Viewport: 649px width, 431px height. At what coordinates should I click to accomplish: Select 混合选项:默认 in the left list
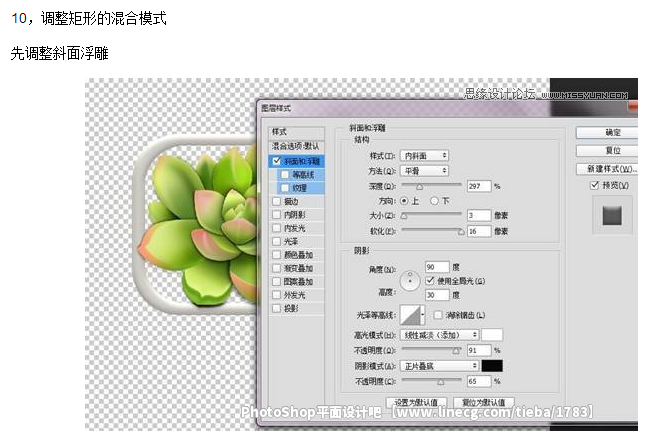[x=296, y=146]
